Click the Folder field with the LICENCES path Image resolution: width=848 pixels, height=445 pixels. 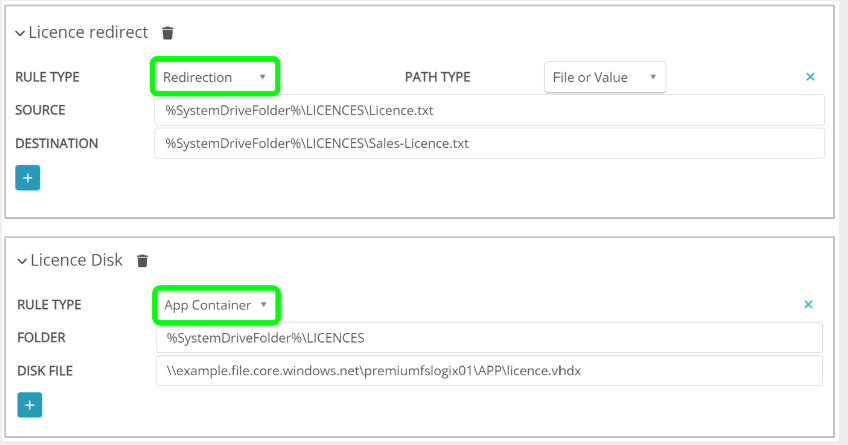[x=489, y=338]
